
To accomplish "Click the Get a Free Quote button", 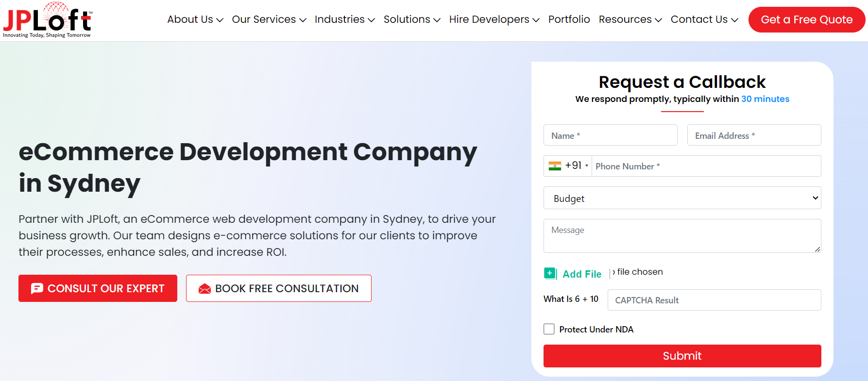I will (806, 19).
